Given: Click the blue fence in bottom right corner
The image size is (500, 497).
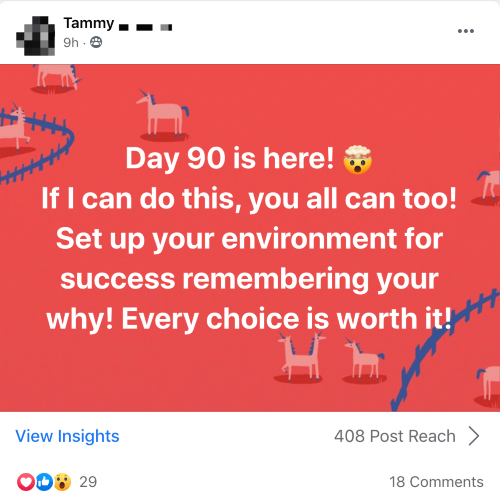Looking at the screenshot, I should coord(443,350).
